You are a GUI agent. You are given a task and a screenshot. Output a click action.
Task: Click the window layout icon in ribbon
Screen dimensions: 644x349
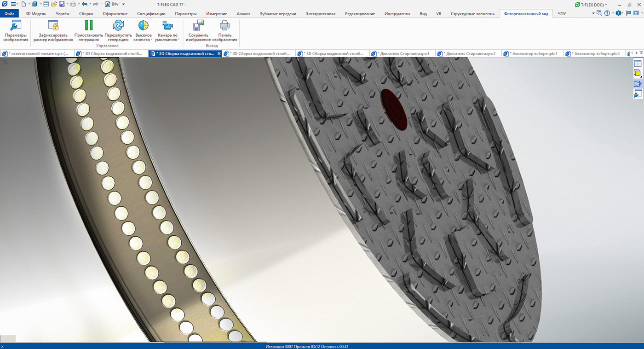coord(636,13)
